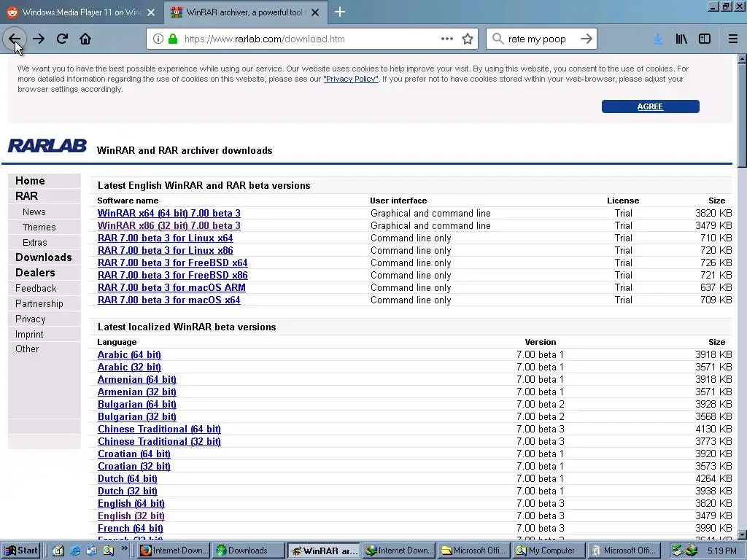Click Internet Explorer quick launch icon

tap(75, 551)
